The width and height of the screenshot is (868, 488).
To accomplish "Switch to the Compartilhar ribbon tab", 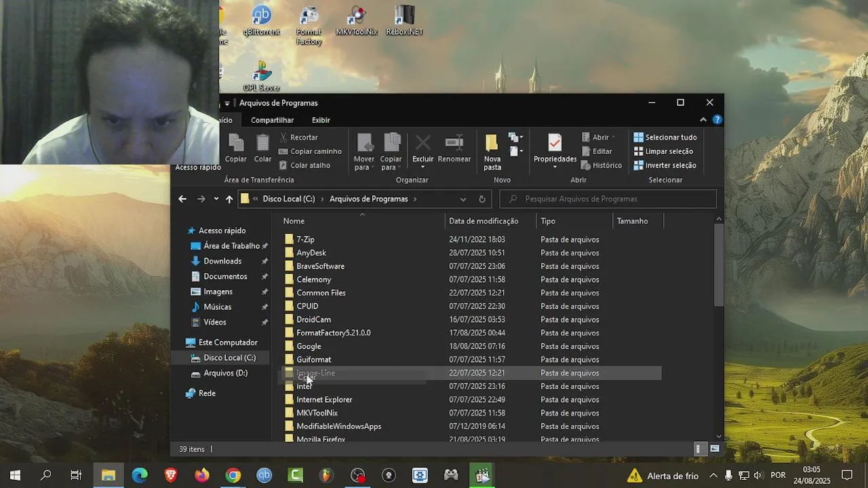I will [x=272, y=120].
